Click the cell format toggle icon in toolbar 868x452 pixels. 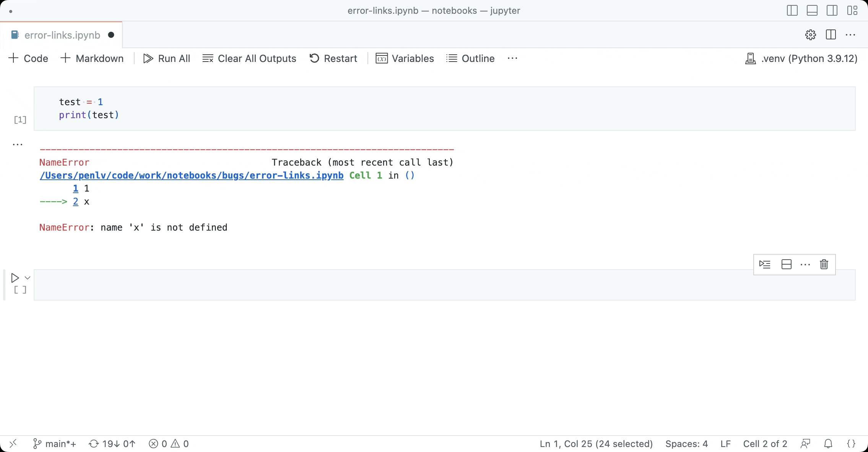pyautogui.click(x=785, y=264)
